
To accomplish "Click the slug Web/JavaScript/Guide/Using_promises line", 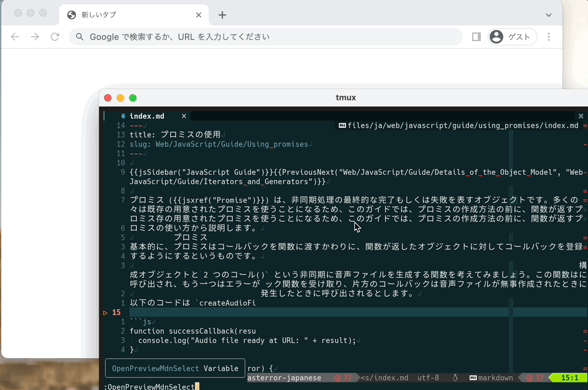I will pyautogui.click(x=219, y=144).
